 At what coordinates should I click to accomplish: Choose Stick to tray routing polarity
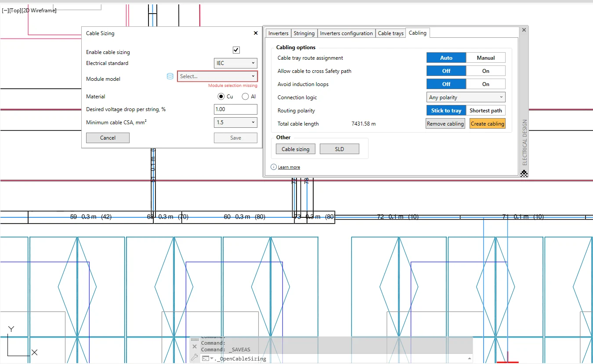446,110
